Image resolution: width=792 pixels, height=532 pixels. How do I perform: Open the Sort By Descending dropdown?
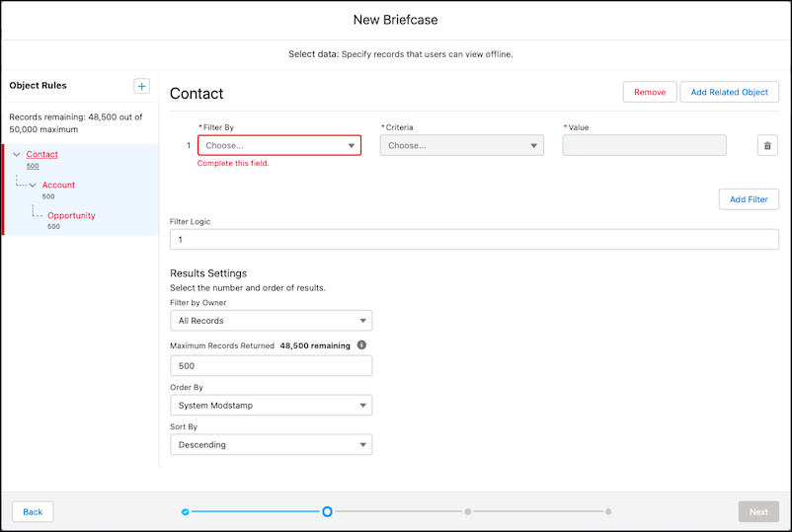coord(271,445)
